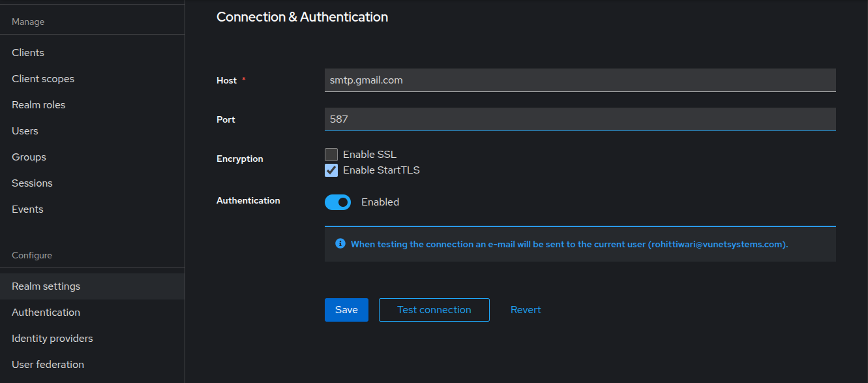This screenshot has height=383, width=868.
Task: Open Realm roles from the sidebar
Action: coord(38,105)
